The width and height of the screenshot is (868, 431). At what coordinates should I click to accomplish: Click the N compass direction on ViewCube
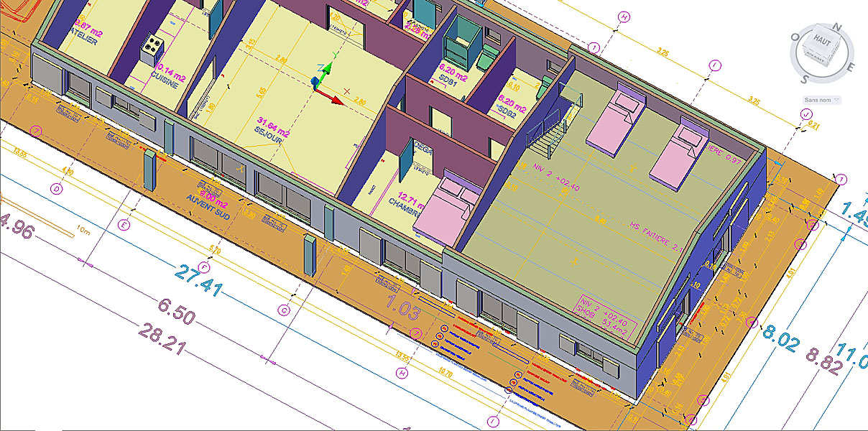click(836, 26)
